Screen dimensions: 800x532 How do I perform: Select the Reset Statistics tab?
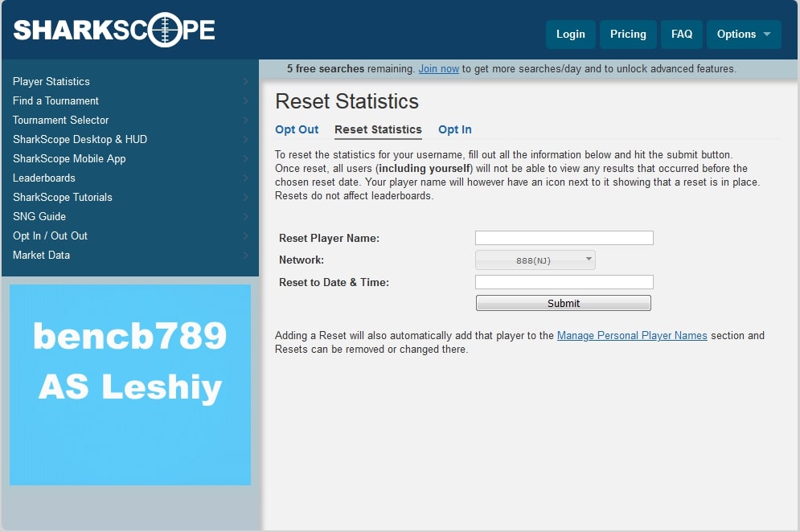[378, 129]
